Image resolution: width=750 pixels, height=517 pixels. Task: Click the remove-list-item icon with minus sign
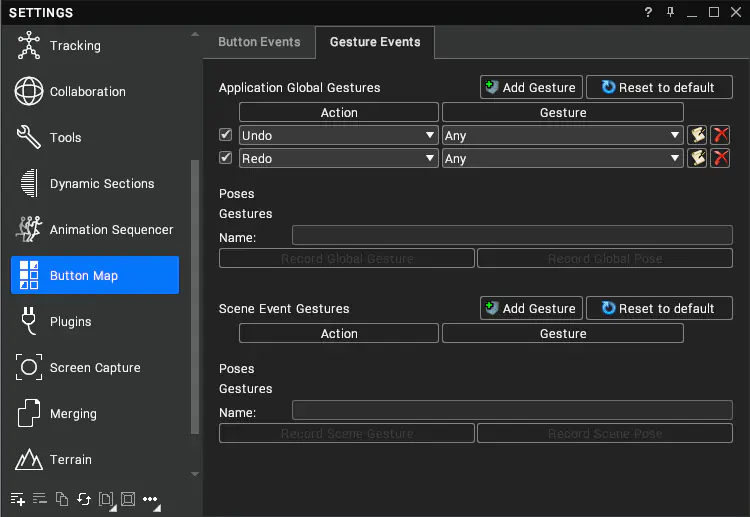[x=40, y=499]
